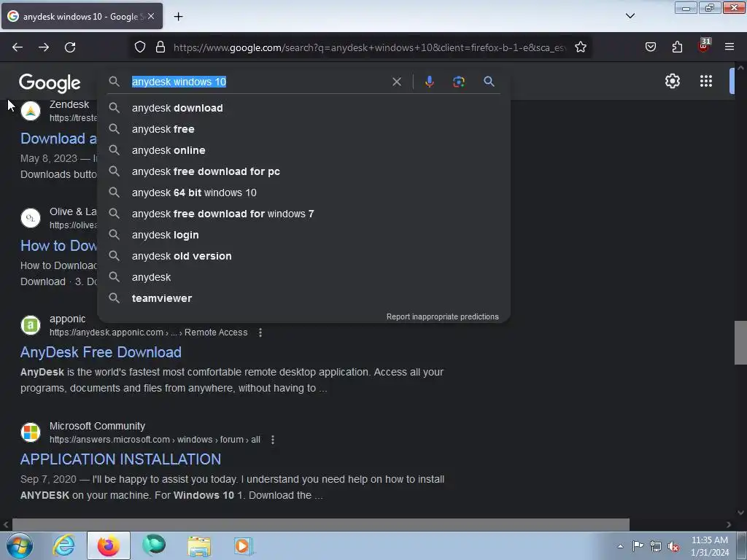
Task: Open the APPLICATION INSTALLATION result
Action: click(120, 459)
